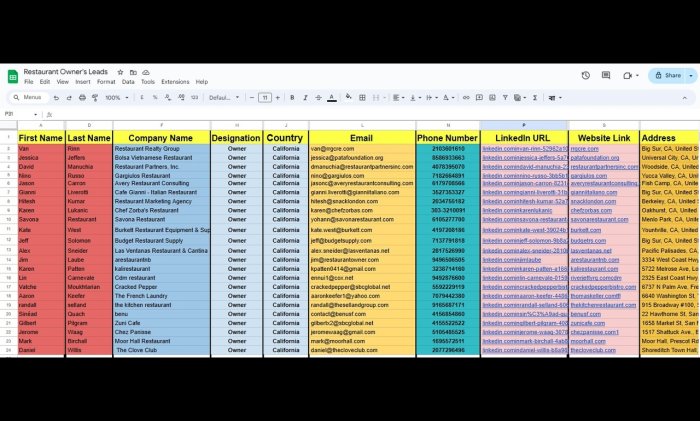
Task: Collapse the toolbar with the chevron
Action: coord(684,98)
